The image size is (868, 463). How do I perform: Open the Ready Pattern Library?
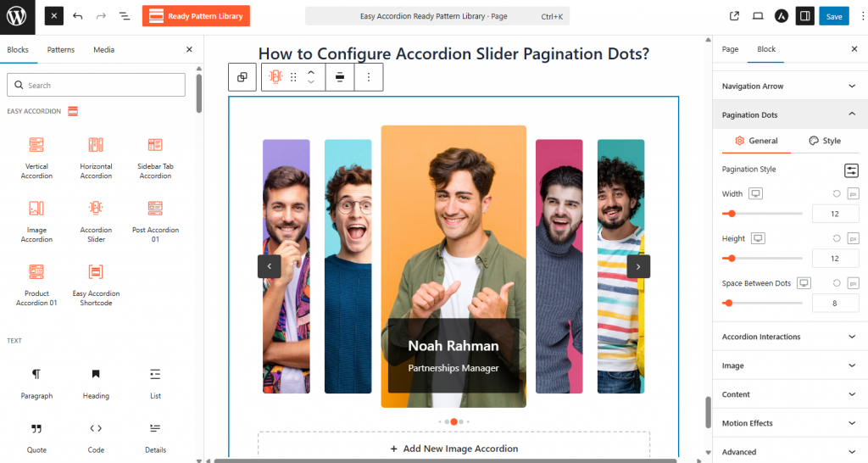[196, 16]
